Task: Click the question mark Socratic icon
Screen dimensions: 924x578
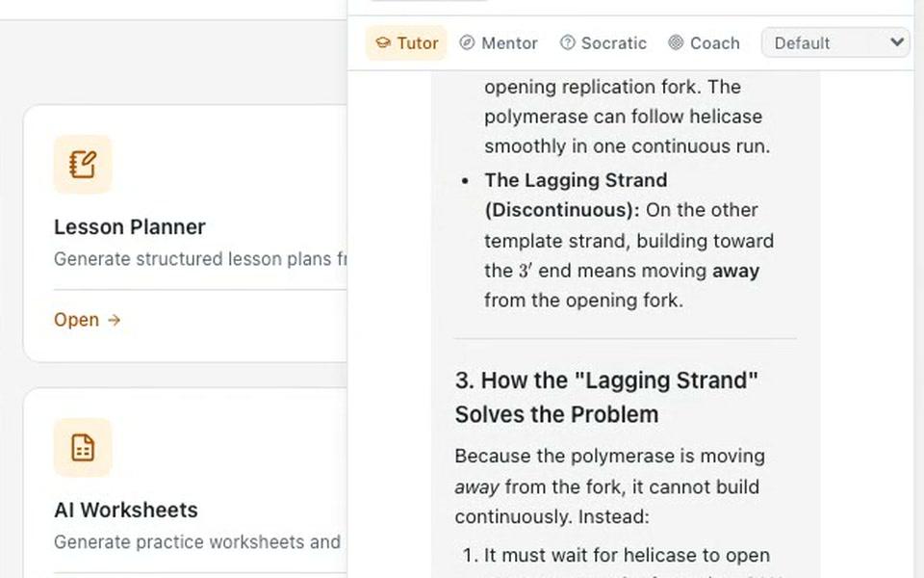Action: 567,42
